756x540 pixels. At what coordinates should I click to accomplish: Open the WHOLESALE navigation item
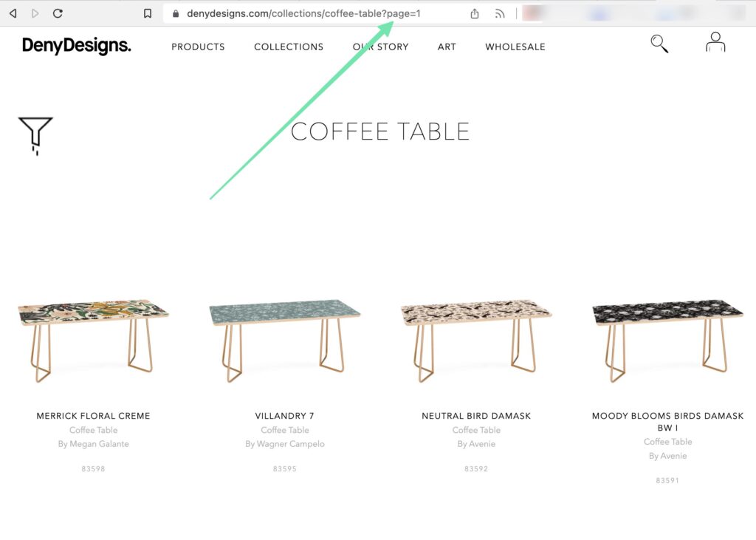(515, 47)
